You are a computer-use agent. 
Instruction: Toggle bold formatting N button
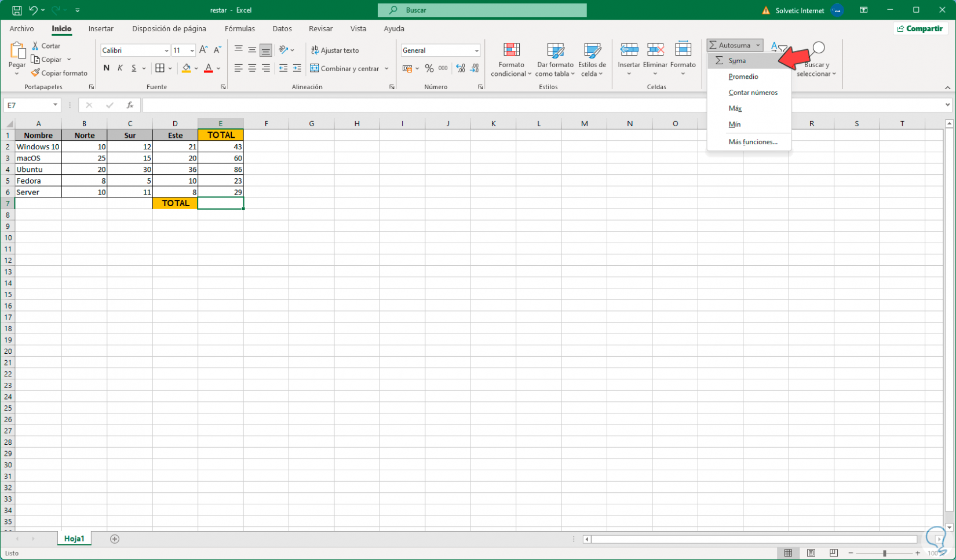106,68
